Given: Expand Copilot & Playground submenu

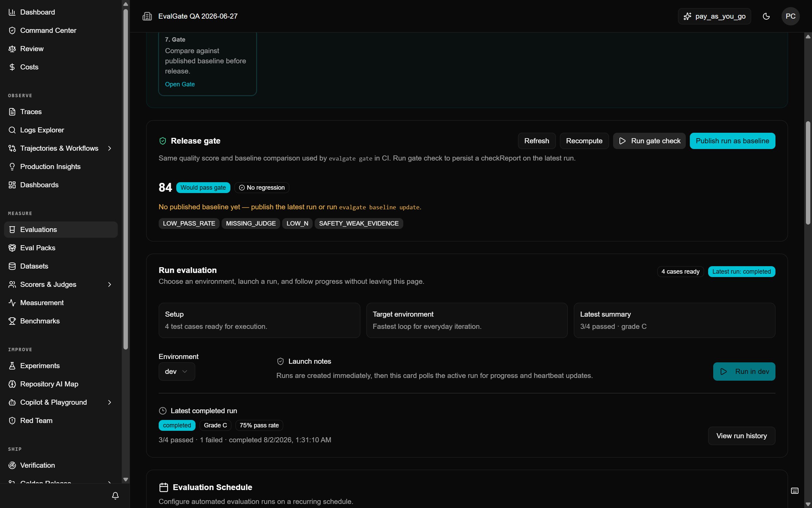Looking at the screenshot, I should click(109, 402).
